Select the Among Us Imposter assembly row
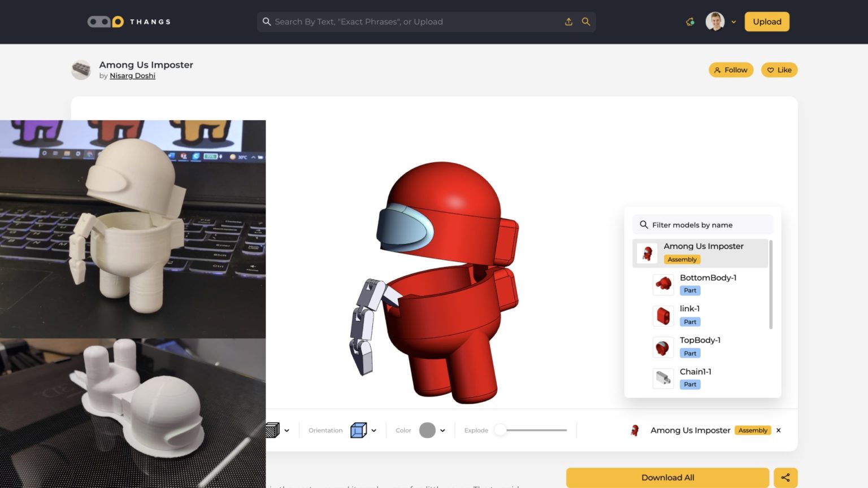The image size is (868, 488). [701, 252]
